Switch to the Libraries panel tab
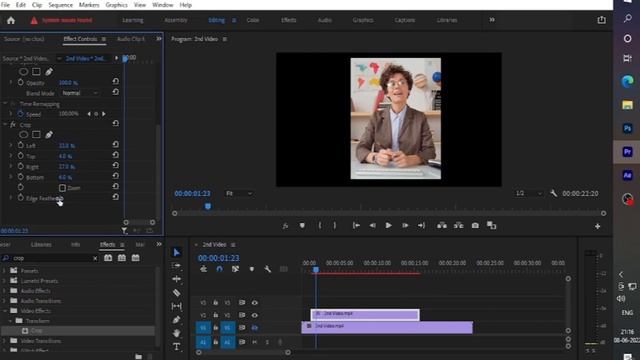 tap(41, 244)
